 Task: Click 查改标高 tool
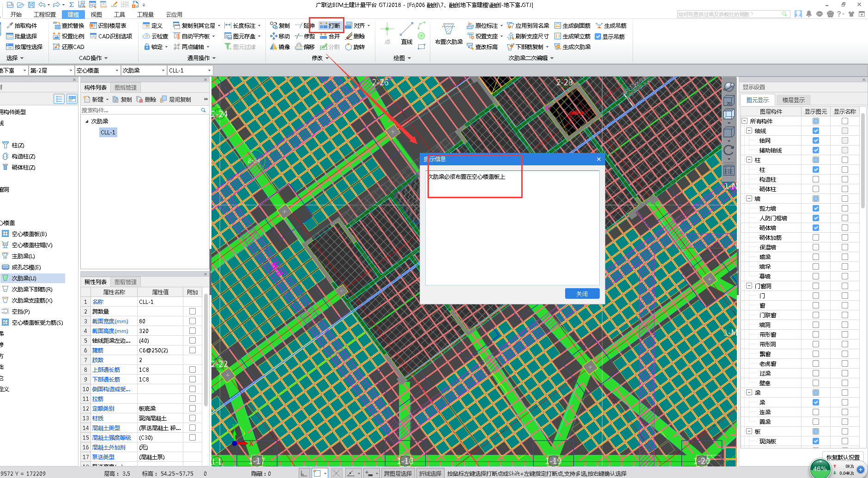tap(482, 47)
